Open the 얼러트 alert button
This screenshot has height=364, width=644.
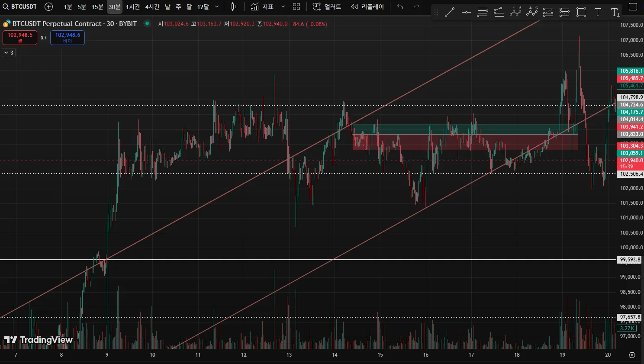(327, 6)
